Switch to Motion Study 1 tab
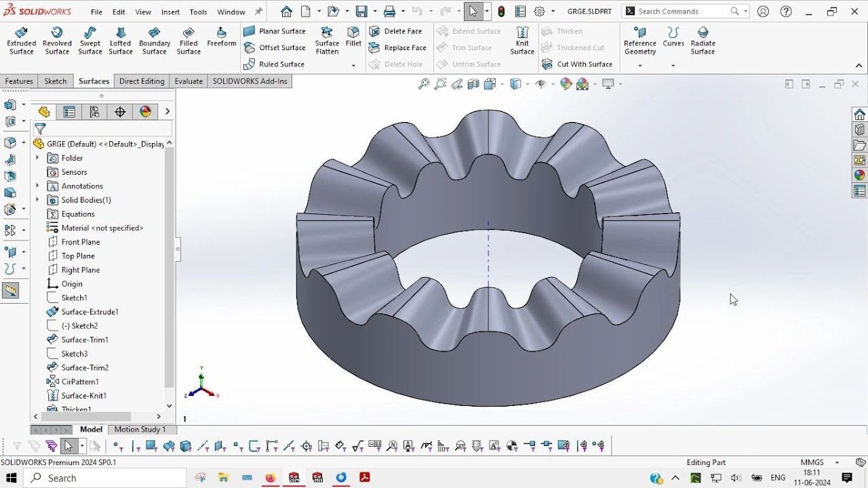868x488 pixels. pos(140,429)
